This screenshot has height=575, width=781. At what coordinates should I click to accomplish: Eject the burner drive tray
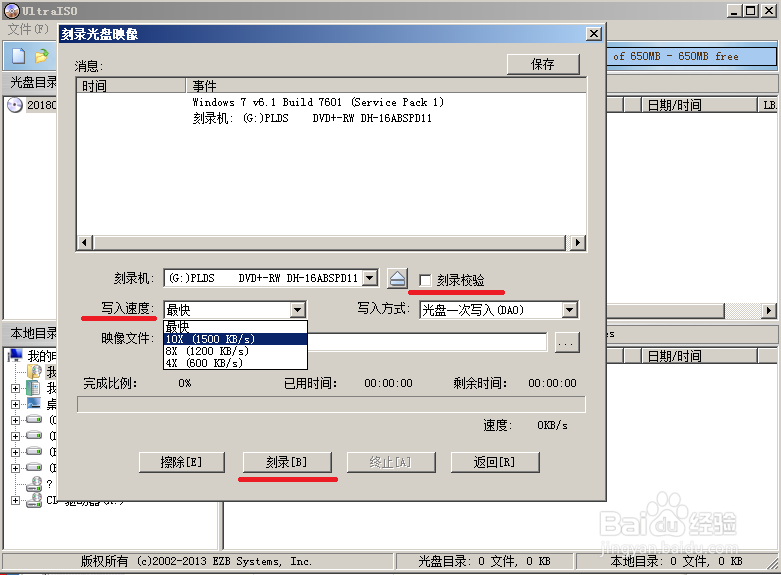pos(397,278)
